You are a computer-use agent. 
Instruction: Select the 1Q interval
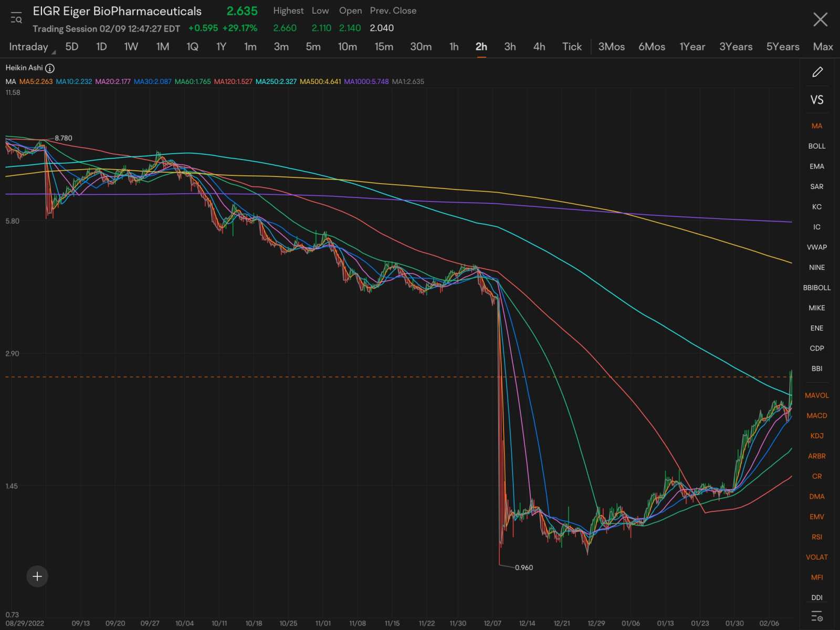point(192,47)
